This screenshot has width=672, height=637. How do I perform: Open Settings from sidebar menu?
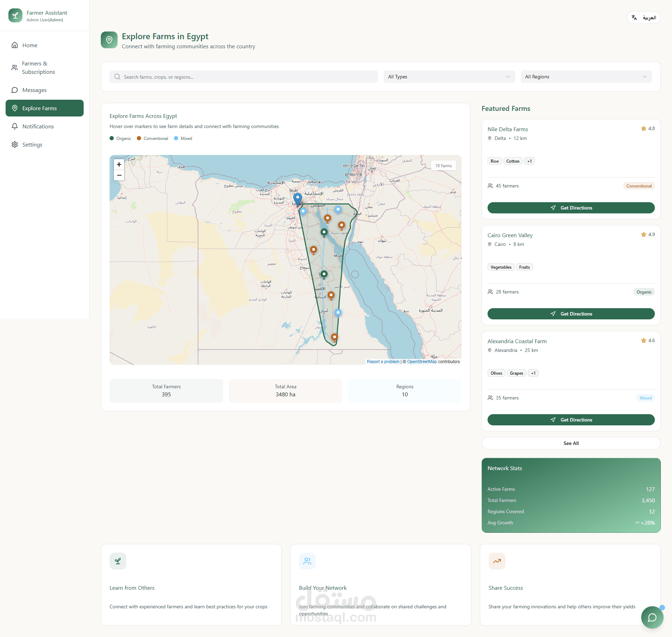click(32, 145)
